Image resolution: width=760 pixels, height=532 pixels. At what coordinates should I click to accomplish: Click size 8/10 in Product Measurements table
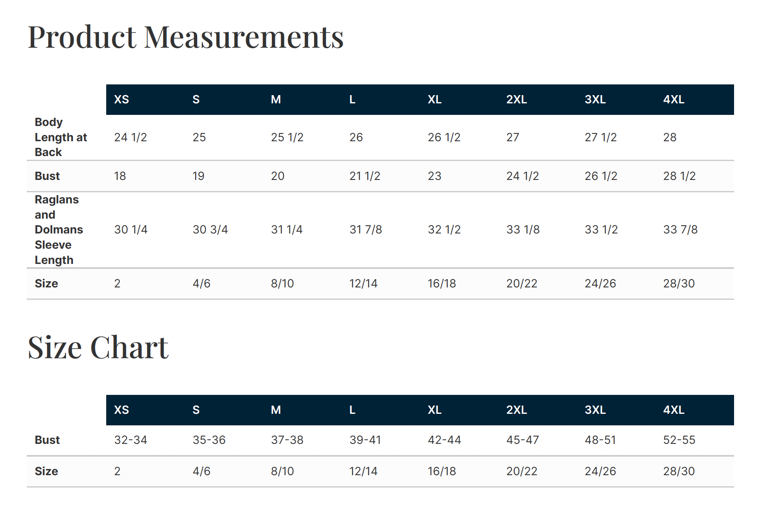coord(282,284)
